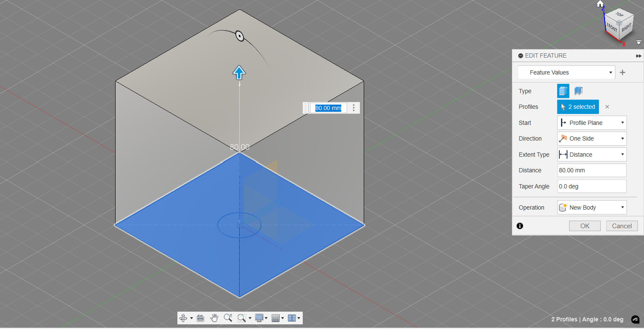Clear the Profiles selection with X

[607, 107]
